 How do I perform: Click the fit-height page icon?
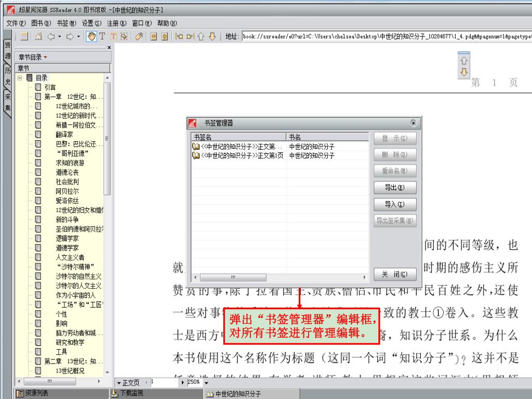(165, 36)
